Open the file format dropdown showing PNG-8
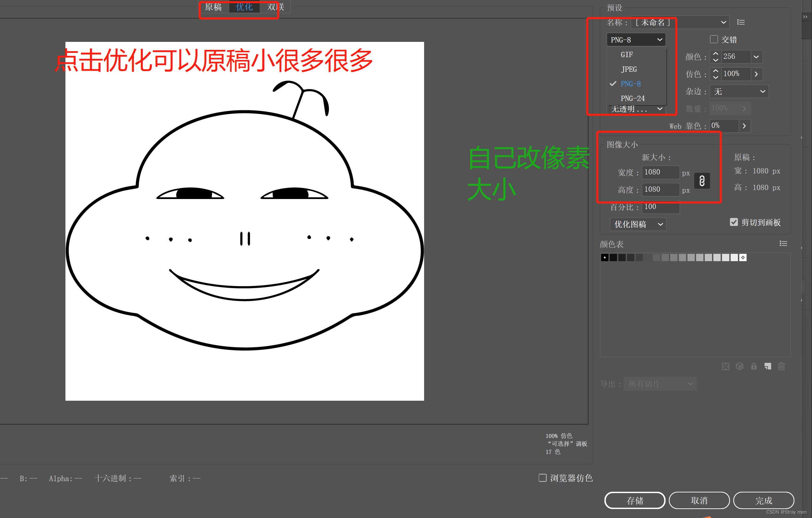Screen dimensions: 812x518 click(635, 40)
